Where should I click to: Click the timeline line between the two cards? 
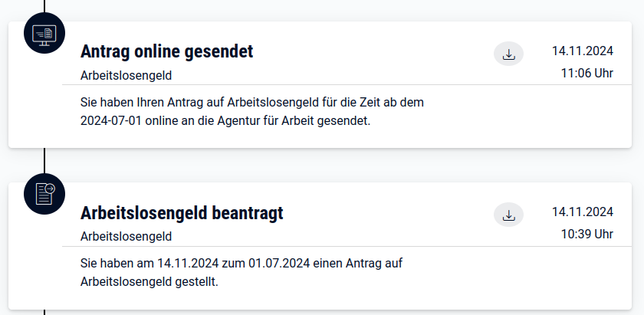click(44, 161)
